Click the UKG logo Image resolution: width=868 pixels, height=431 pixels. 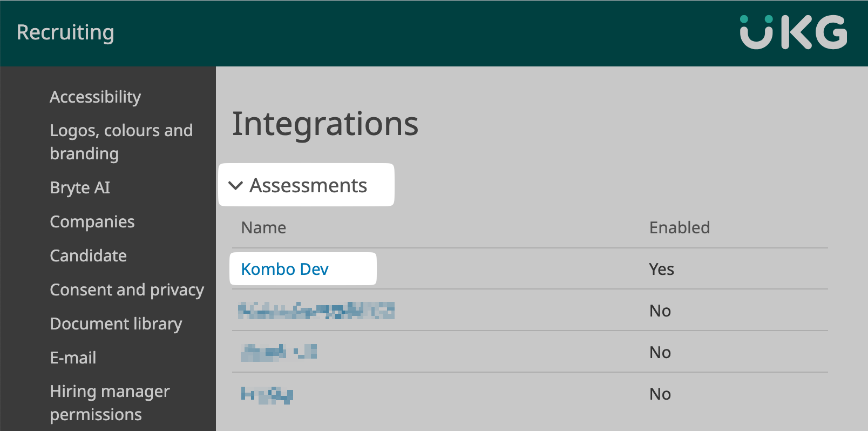tap(793, 32)
